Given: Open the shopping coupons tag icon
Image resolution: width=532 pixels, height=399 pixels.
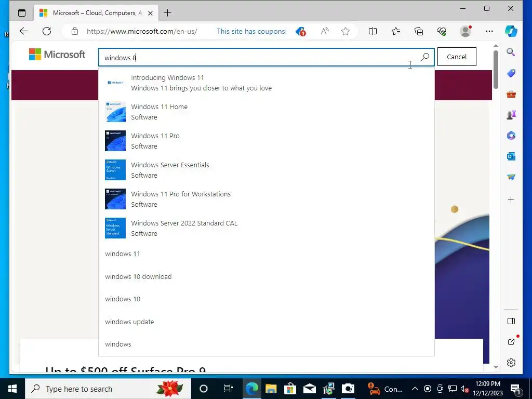Looking at the screenshot, I should point(301,32).
